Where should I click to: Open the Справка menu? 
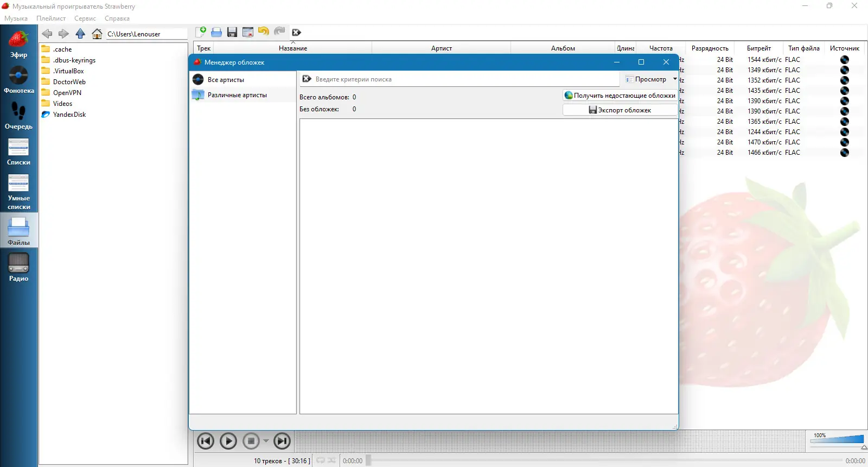coord(117,18)
